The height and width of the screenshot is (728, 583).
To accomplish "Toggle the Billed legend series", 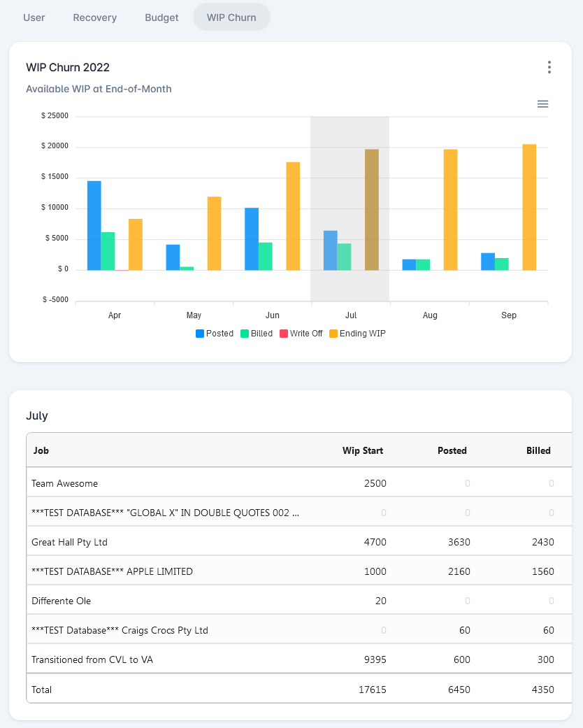I will pyautogui.click(x=257, y=334).
